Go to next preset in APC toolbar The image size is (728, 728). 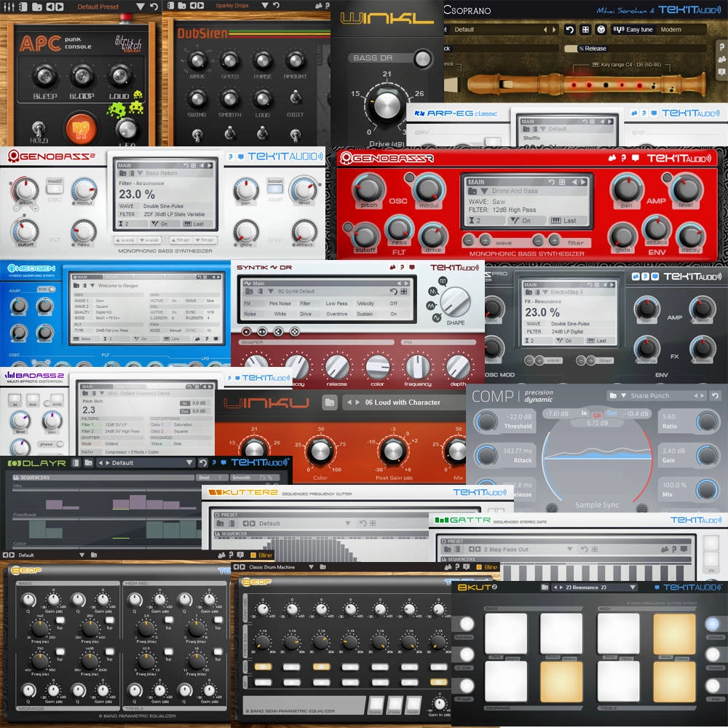click(59, 7)
